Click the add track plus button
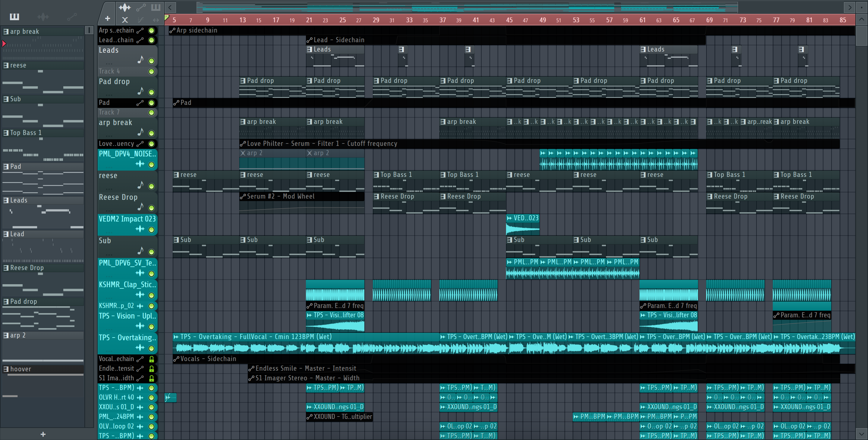 (108, 19)
